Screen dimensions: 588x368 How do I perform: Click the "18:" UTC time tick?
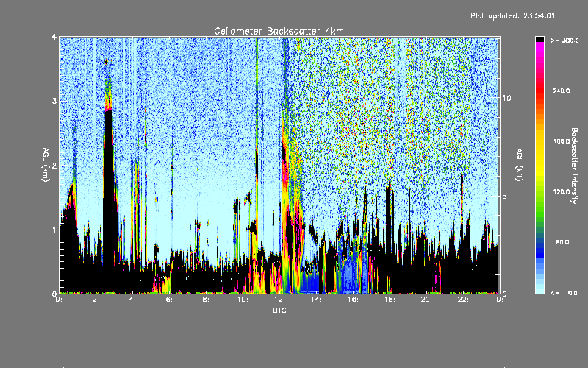point(390,300)
